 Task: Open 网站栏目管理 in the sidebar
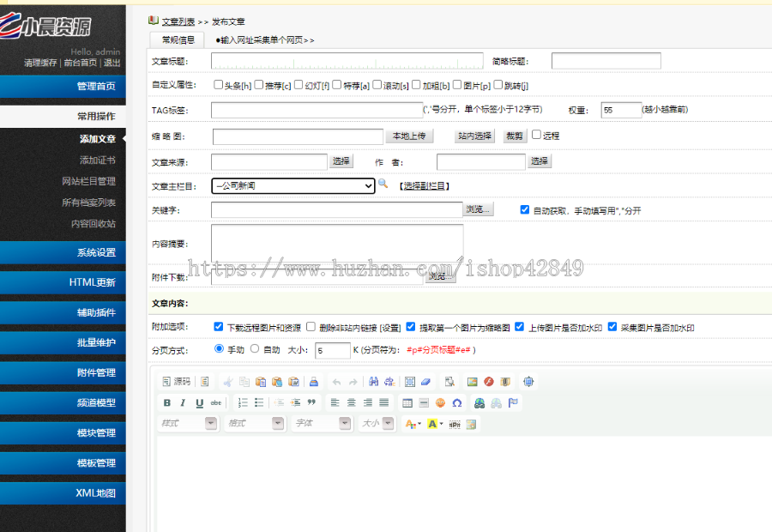[x=88, y=181]
